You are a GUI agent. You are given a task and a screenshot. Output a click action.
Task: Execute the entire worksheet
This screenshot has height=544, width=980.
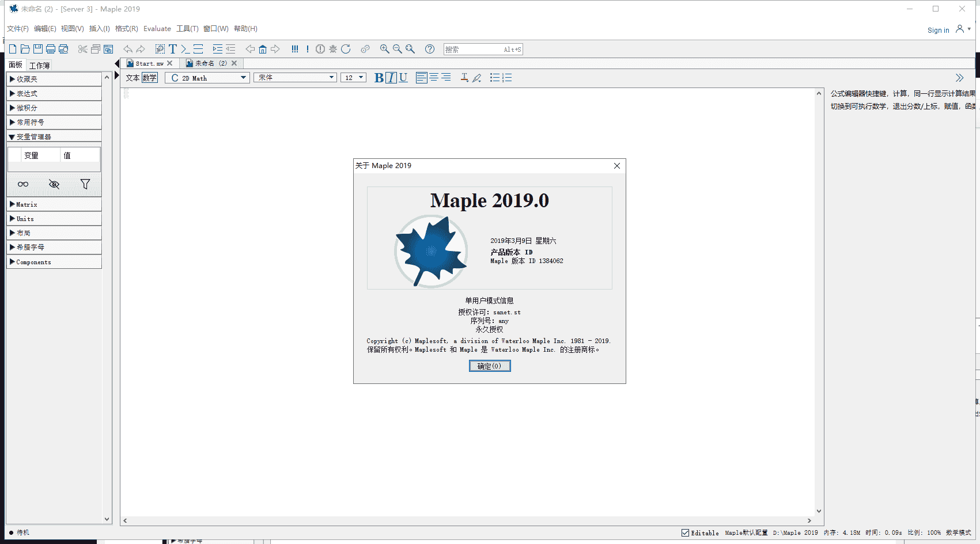(295, 49)
